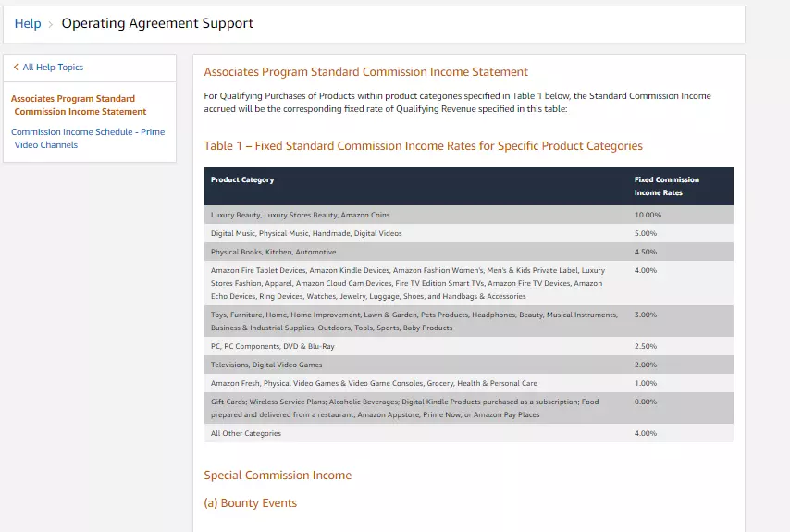Screen dimensions: 790x532
Task: Click the 0.00% rate cell
Action: click(x=646, y=402)
